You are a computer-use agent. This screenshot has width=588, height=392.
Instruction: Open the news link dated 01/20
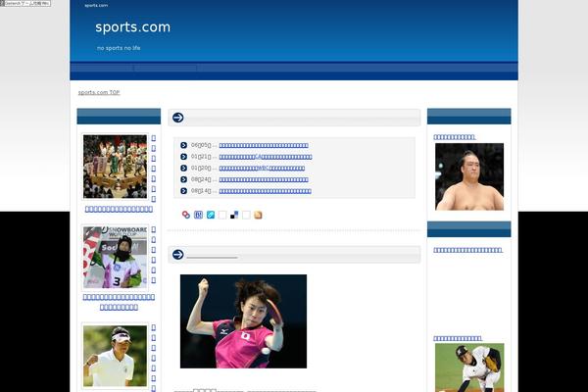(262, 168)
